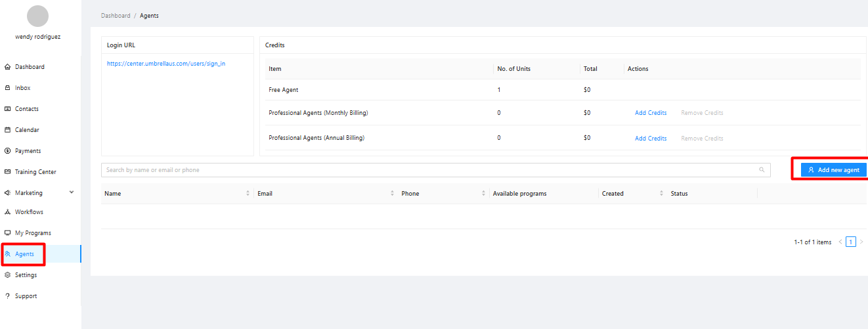Click the Payments dollar icon

(x=7, y=151)
